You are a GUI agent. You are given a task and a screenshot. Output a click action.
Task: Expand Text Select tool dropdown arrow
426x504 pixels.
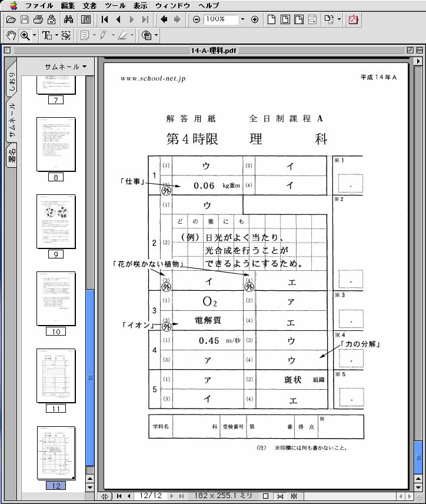point(56,35)
